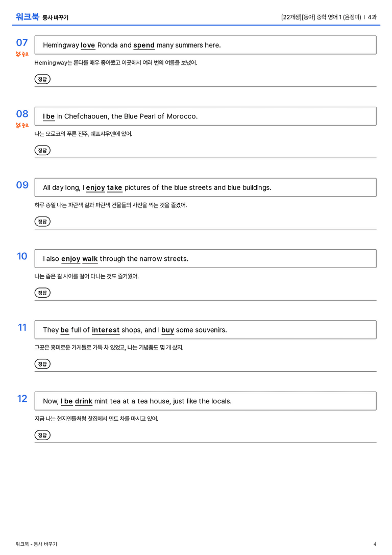Click the 워크북 title in the header

pyautogui.click(x=27, y=17)
